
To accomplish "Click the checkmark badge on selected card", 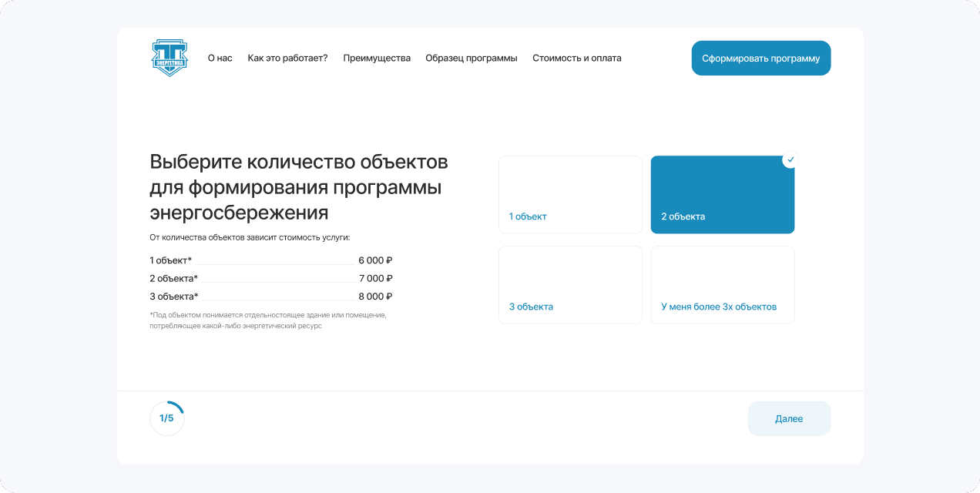I will click(790, 159).
